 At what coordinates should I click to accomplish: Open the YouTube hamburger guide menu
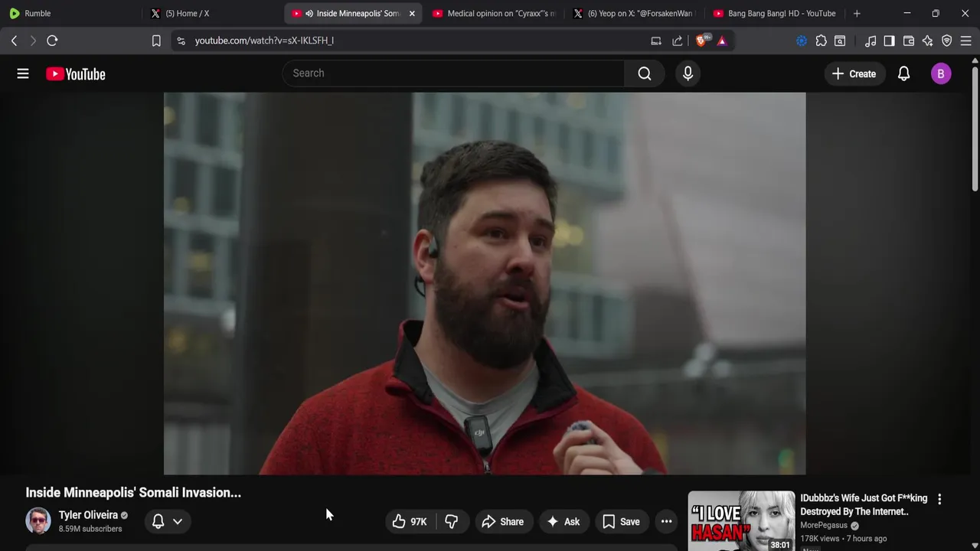pos(23,73)
